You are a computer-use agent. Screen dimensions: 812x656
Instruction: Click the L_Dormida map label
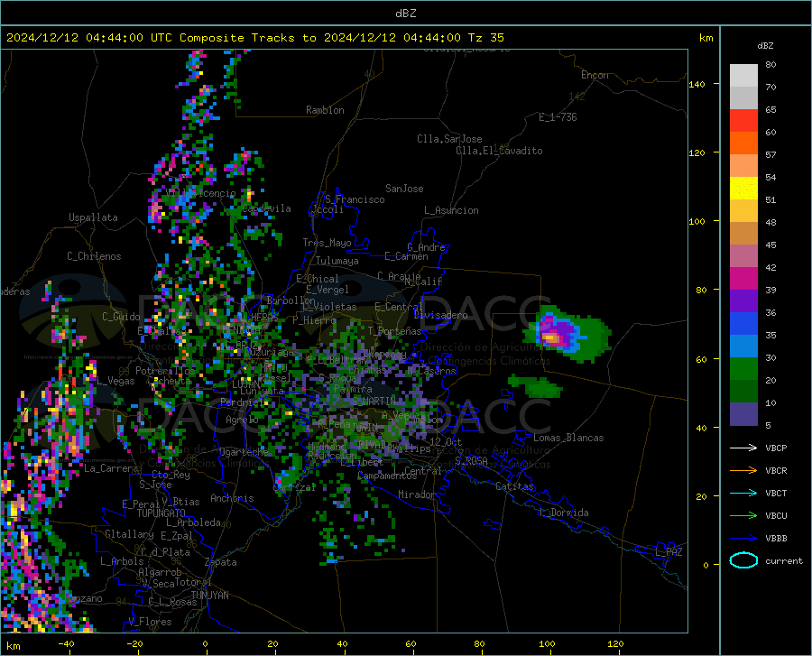click(x=563, y=513)
